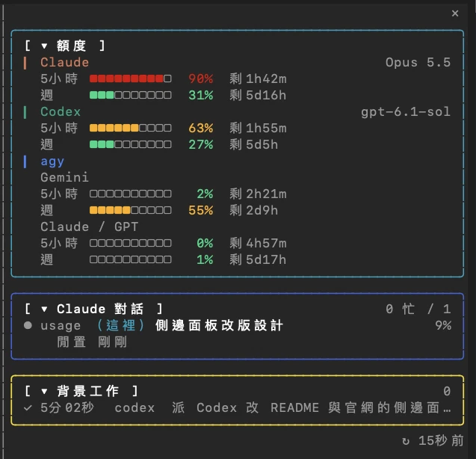The image size is (476, 459).
Task: Click the 0% Claude / GPT value
Action: pos(205,243)
